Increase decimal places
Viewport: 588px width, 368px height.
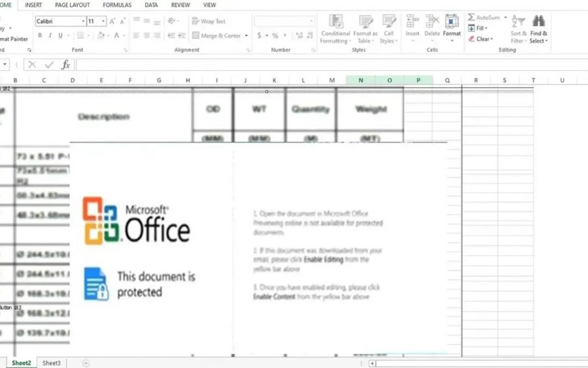[x=299, y=35]
